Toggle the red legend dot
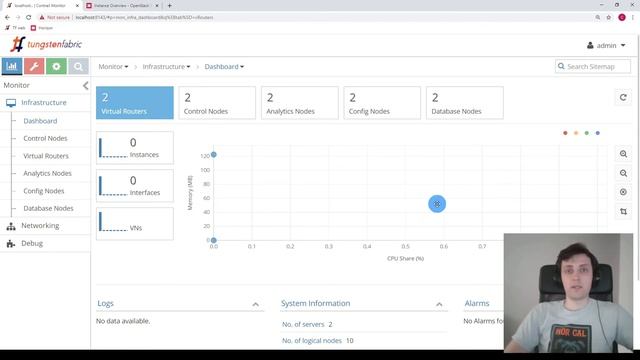The height and width of the screenshot is (360, 640). pyautogui.click(x=565, y=133)
